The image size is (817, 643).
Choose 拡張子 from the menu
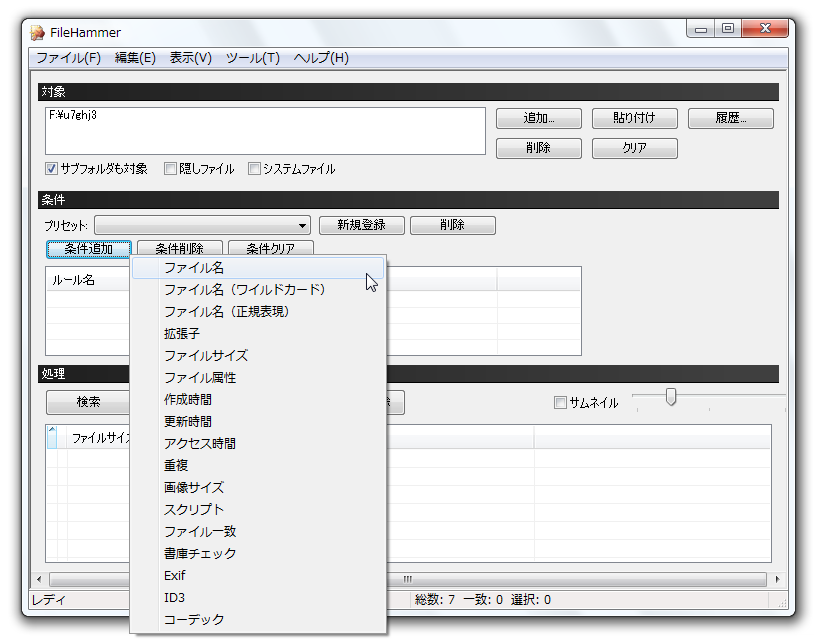(258, 333)
